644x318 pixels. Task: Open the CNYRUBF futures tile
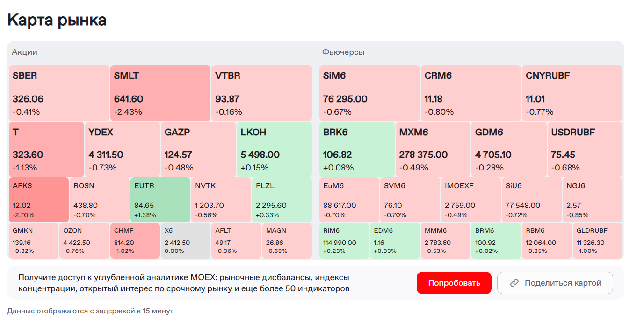572,93
